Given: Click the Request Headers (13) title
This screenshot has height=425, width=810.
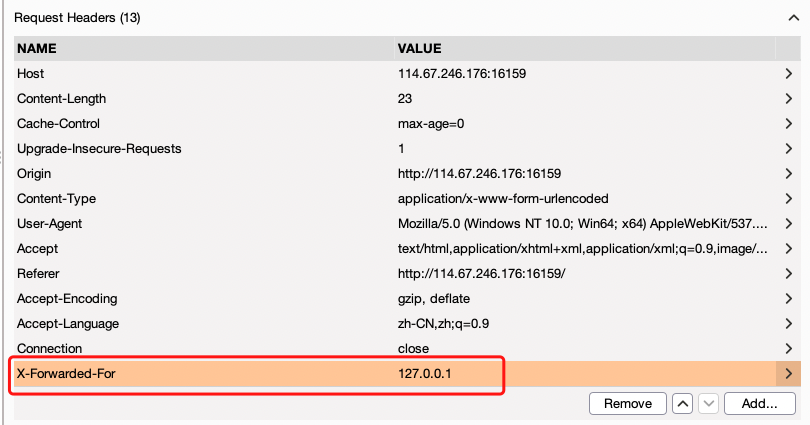Looking at the screenshot, I should (x=77, y=18).
